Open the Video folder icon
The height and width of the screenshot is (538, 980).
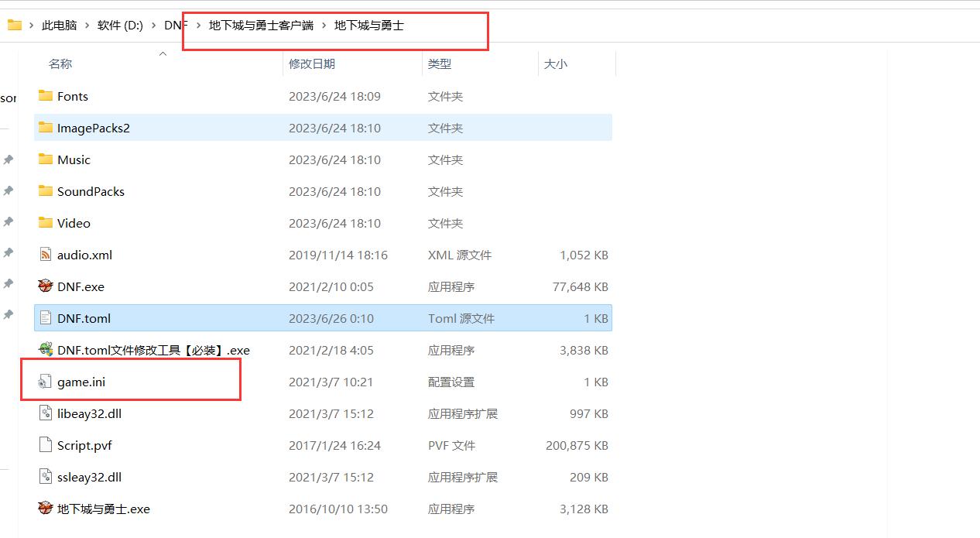click(45, 223)
